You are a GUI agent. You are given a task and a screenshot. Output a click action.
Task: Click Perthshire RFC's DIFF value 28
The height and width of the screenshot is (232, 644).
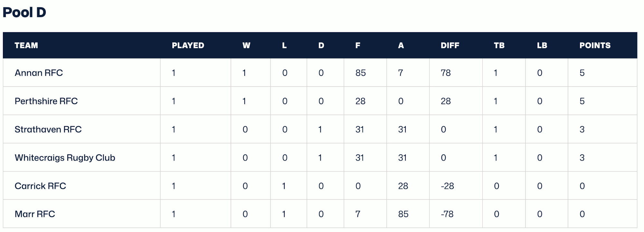pos(446,101)
